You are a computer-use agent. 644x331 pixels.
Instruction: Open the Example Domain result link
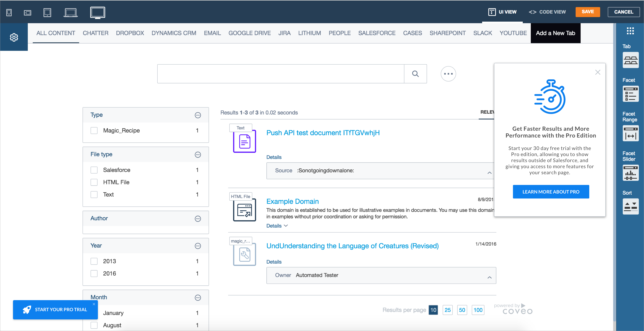point(292,202)
